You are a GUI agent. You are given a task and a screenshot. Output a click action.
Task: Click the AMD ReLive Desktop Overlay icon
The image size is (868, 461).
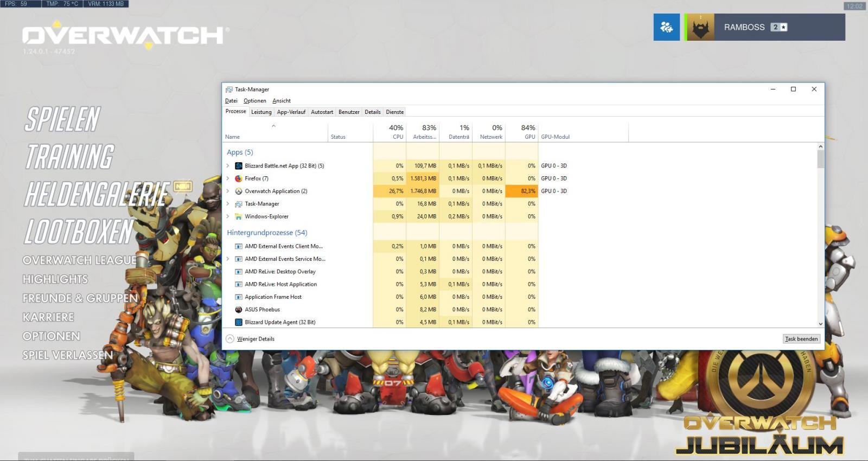point(239,272)
